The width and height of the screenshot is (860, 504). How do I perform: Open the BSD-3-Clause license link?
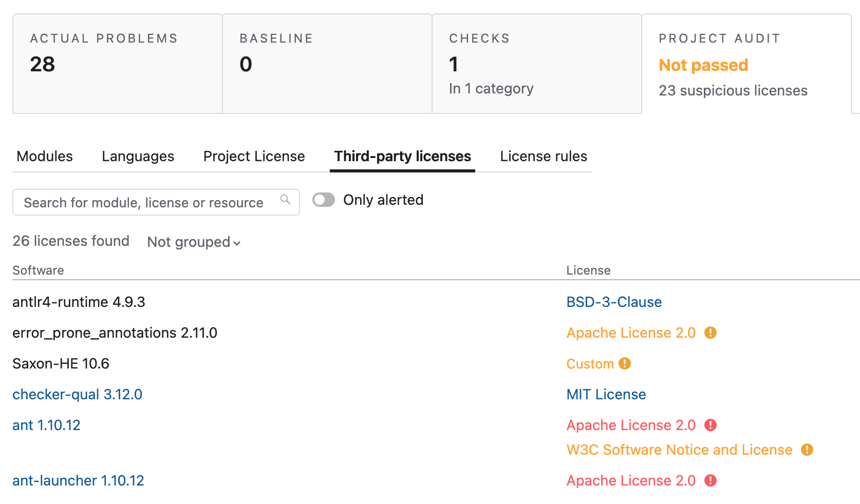[614, 302]
